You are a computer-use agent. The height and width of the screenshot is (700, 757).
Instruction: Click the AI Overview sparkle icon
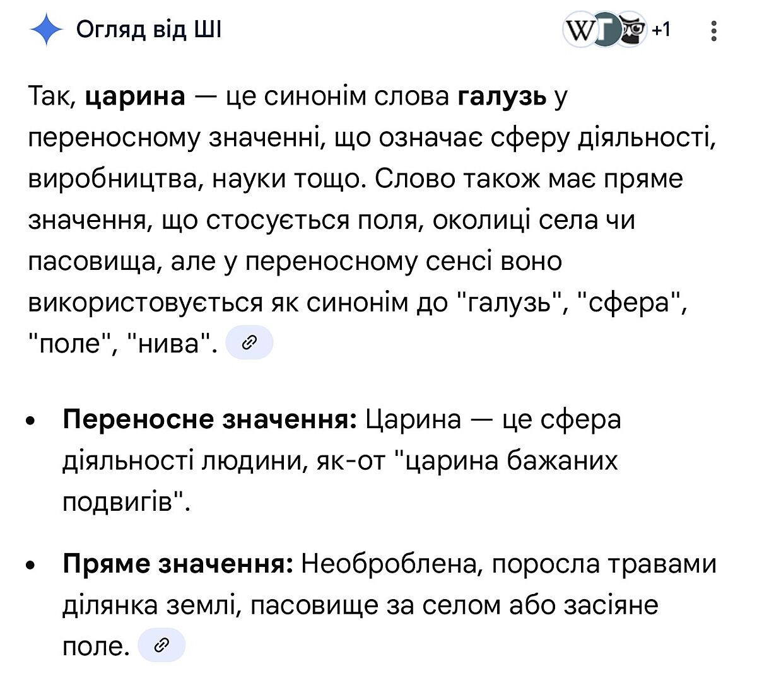point(46,30)
